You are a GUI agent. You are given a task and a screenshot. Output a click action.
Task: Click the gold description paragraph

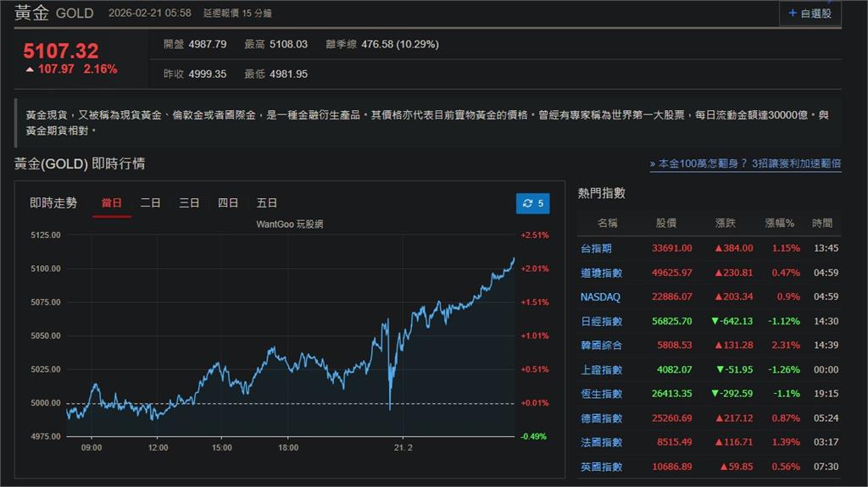pos(427,122)
